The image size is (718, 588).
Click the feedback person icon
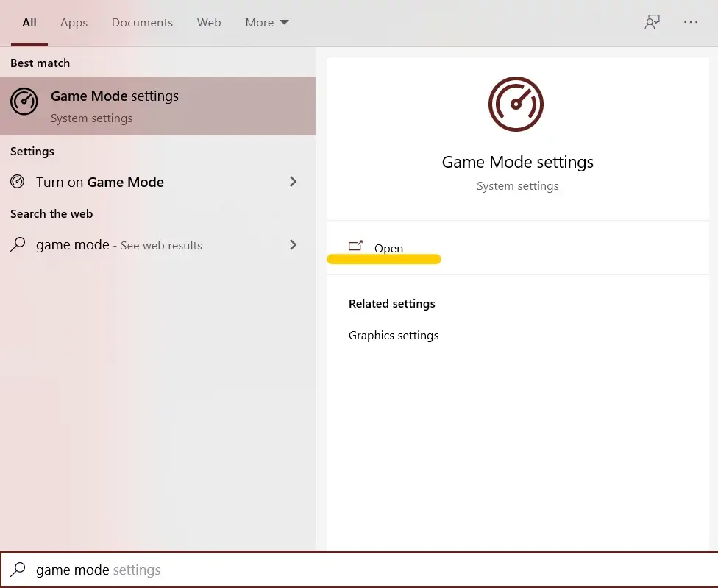(652, 22)
